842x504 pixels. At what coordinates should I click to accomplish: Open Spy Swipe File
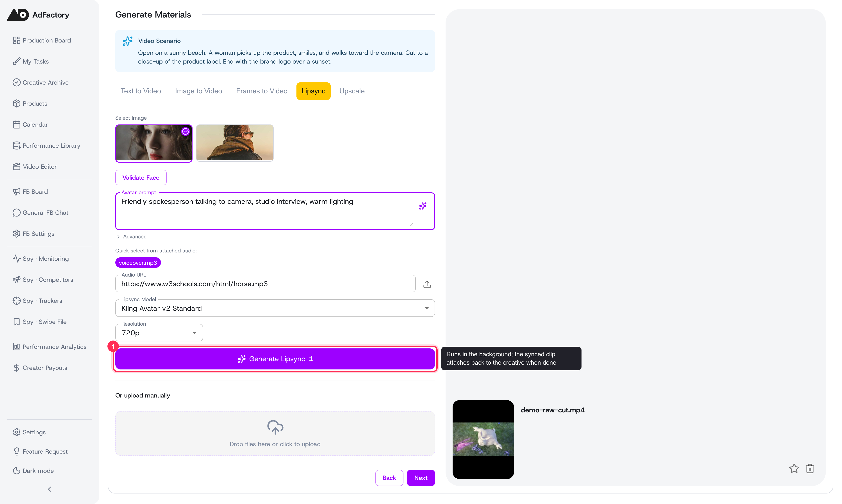pos(39,322)
